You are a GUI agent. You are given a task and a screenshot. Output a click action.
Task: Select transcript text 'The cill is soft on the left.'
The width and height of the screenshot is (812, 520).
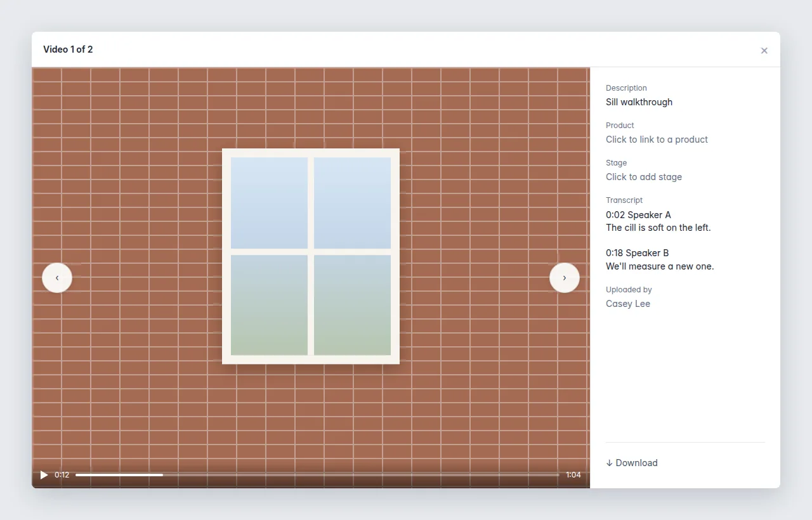[658, 228]
